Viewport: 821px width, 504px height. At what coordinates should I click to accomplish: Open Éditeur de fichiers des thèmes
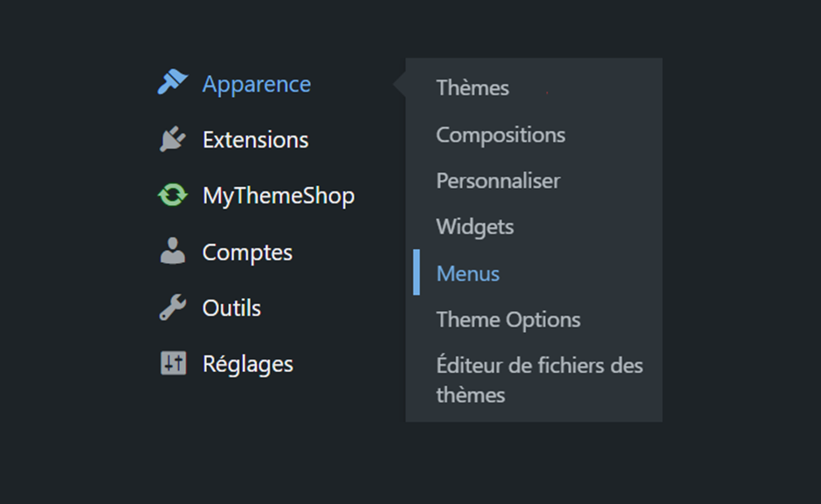point(540,365)
